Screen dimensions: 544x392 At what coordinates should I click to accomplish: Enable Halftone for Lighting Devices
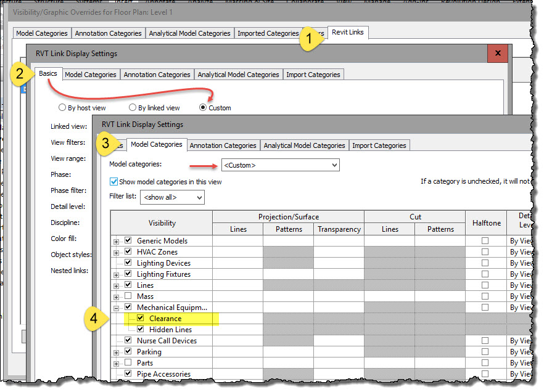[x=485, y=263]
